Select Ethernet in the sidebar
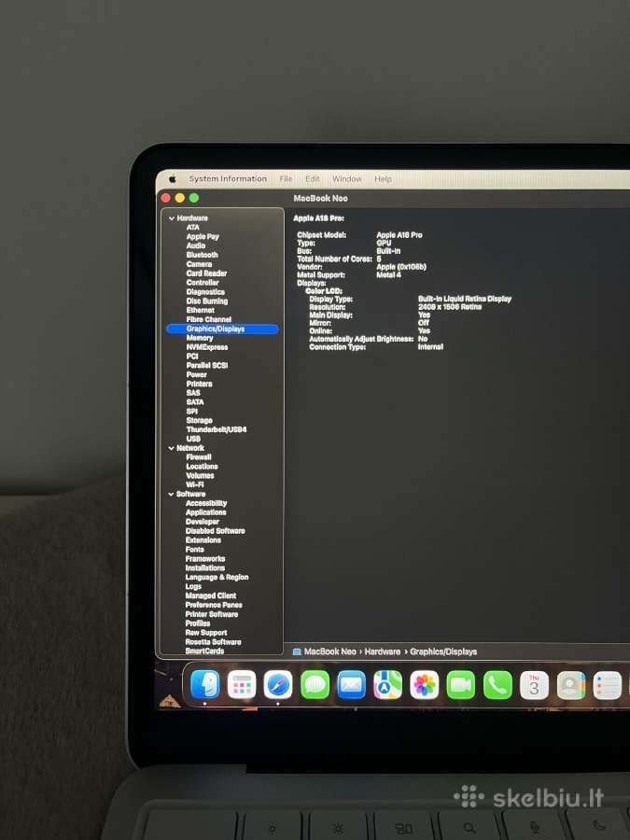 pyautogui.click(x=201, y=310)
